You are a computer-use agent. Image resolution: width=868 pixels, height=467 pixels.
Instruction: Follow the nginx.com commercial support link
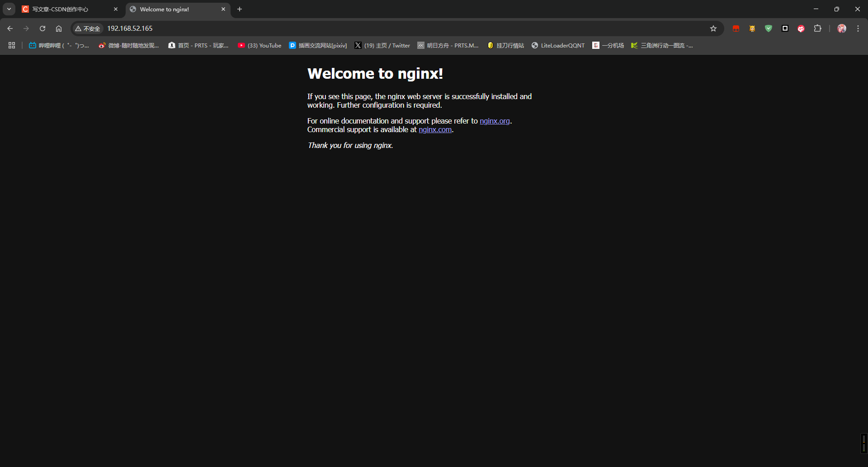(435, 129)
